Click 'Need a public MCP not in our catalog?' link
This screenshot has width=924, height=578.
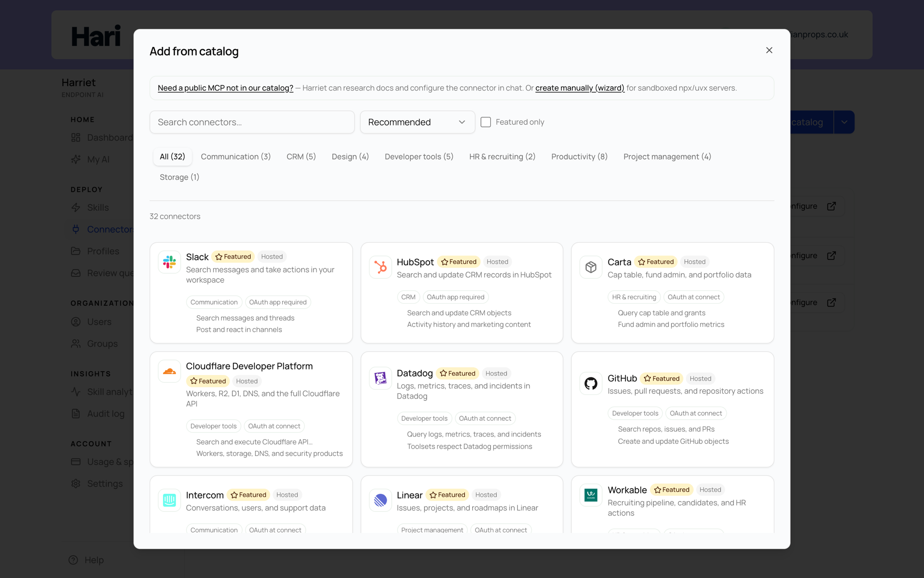point(225,88)
